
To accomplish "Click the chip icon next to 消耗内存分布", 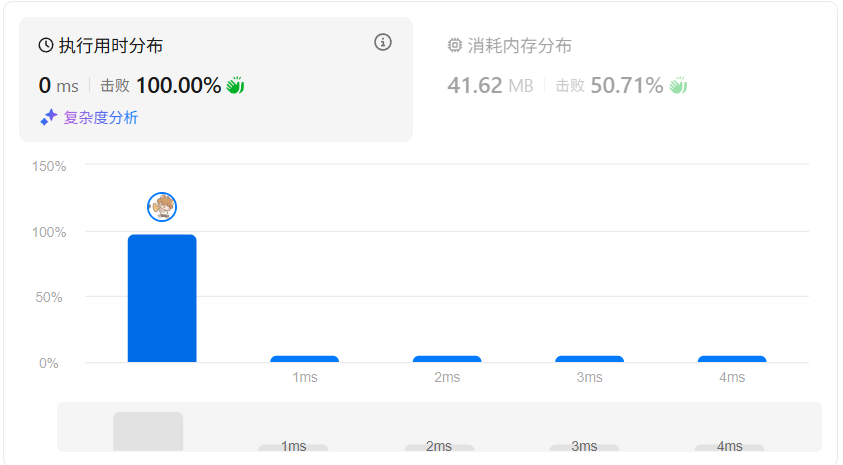I will tap(455, 45).
